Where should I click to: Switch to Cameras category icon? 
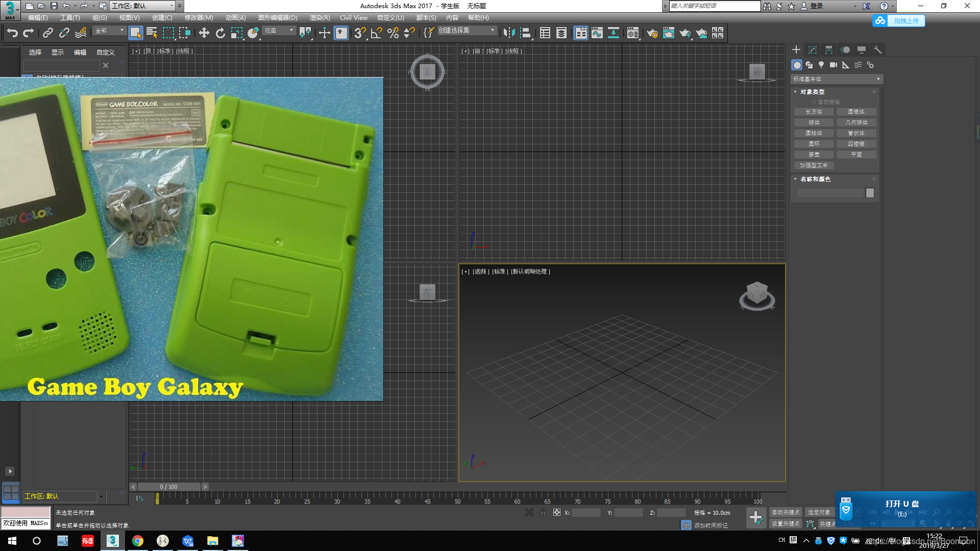click(x=834, y=65)
